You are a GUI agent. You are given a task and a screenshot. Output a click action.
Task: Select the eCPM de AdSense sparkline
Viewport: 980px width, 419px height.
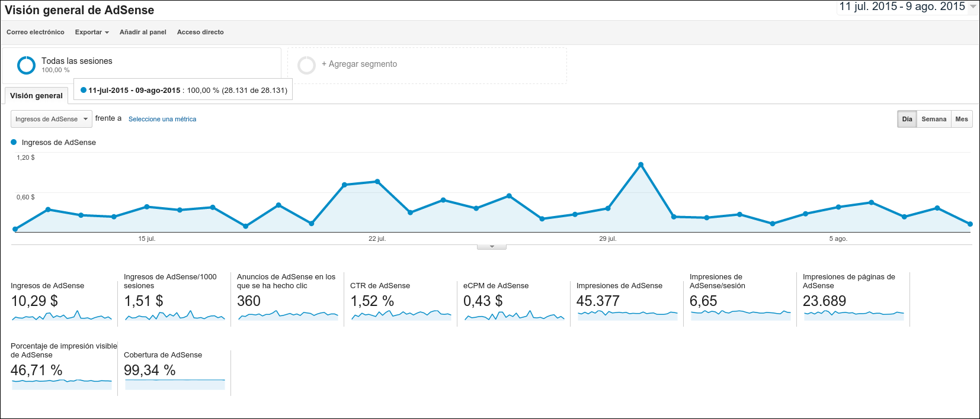(x=514, y=316)
